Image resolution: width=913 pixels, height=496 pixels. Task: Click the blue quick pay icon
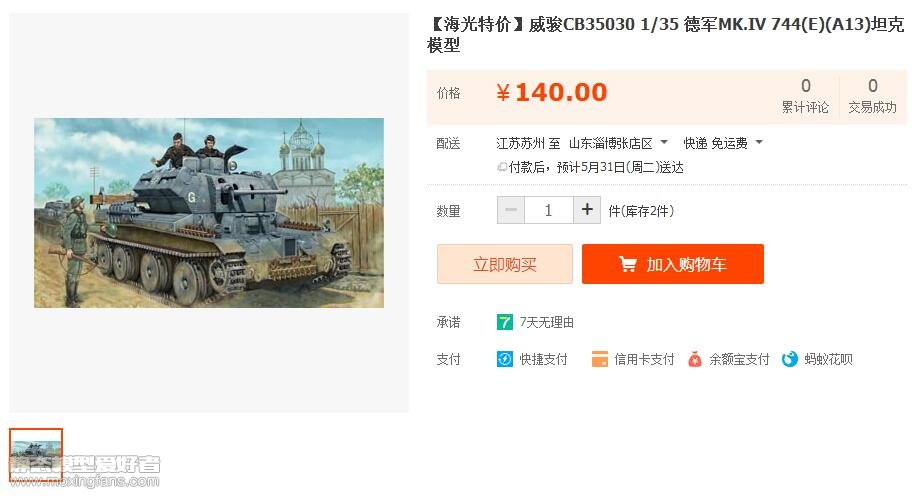[x=504, y=359]
